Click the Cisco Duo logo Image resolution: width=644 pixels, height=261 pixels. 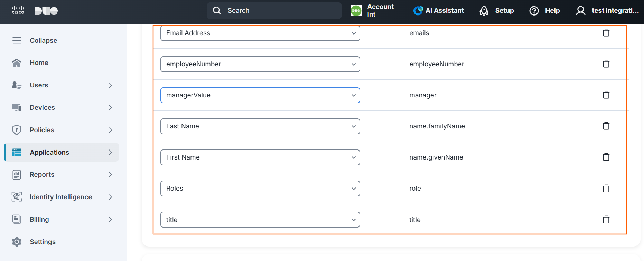pos(34,11)
